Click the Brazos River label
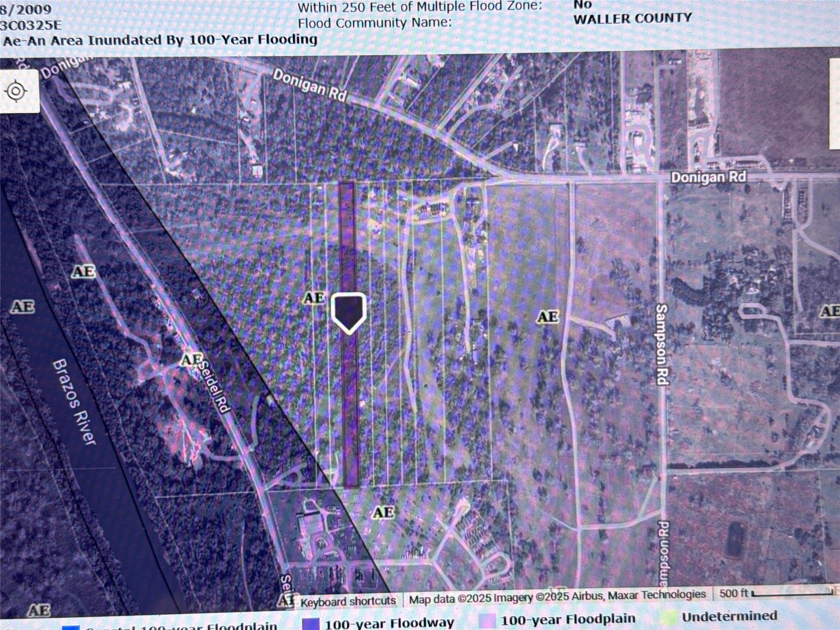 (x=75, y=402)
